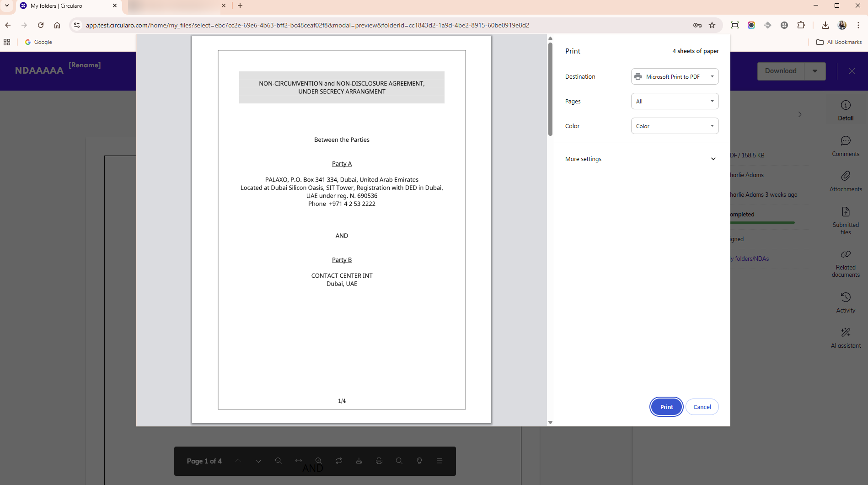Cancel the print dialog
This screenshot has height=485, width=868.
click(702, 407)
